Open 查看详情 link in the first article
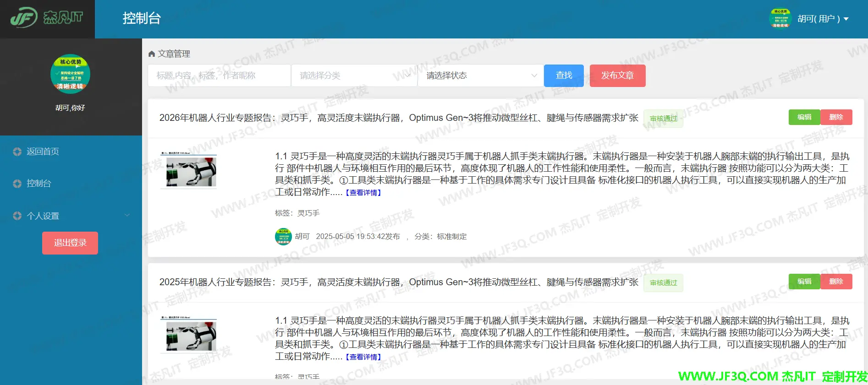 point(363,193)
